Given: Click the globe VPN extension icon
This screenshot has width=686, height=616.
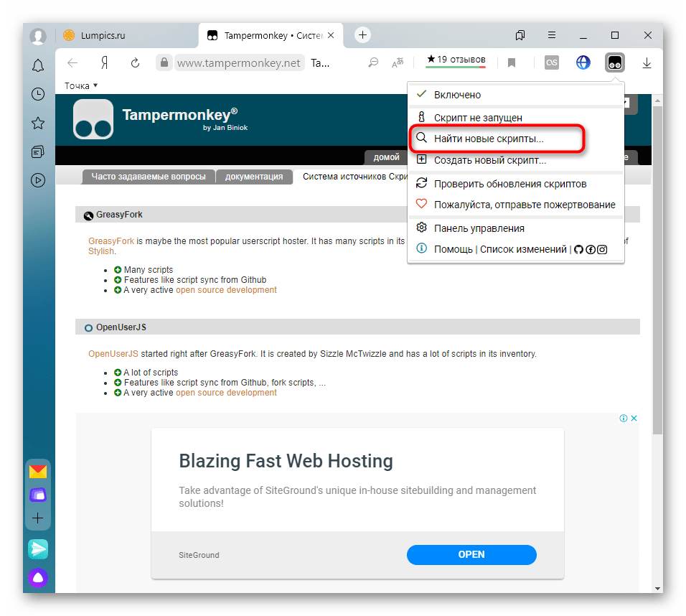Looking at the screenshot, I should click(583, 63).
